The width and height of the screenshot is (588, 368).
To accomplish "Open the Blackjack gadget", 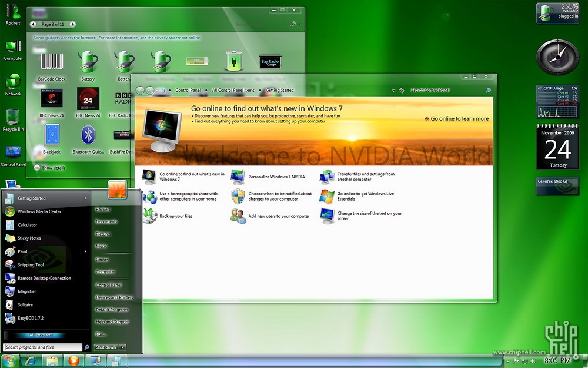I will tap(52, 135).
